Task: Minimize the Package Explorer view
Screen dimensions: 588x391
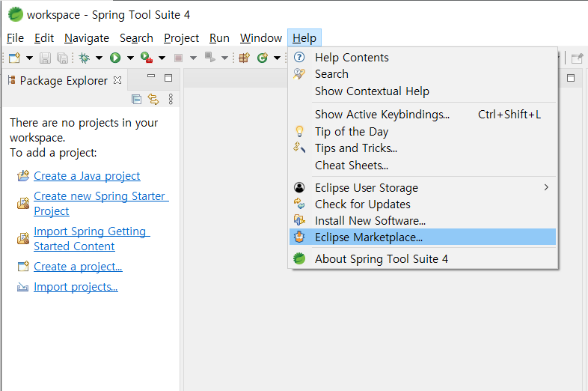Action: 151,78
